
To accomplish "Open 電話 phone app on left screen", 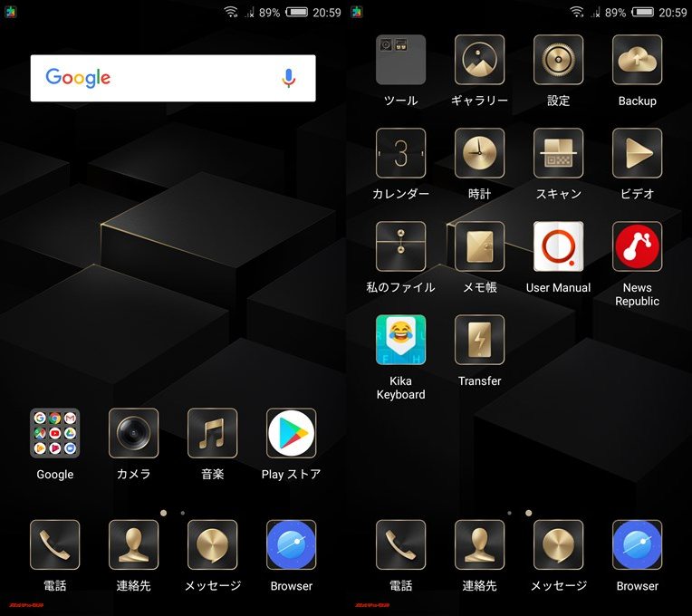I will pyautogui.click(x=54, y=544).
